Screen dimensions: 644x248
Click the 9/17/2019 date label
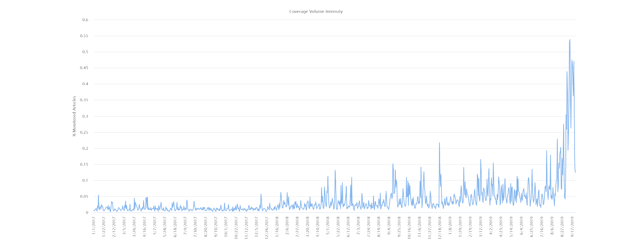pyautogui.click(x=573, y=227)
